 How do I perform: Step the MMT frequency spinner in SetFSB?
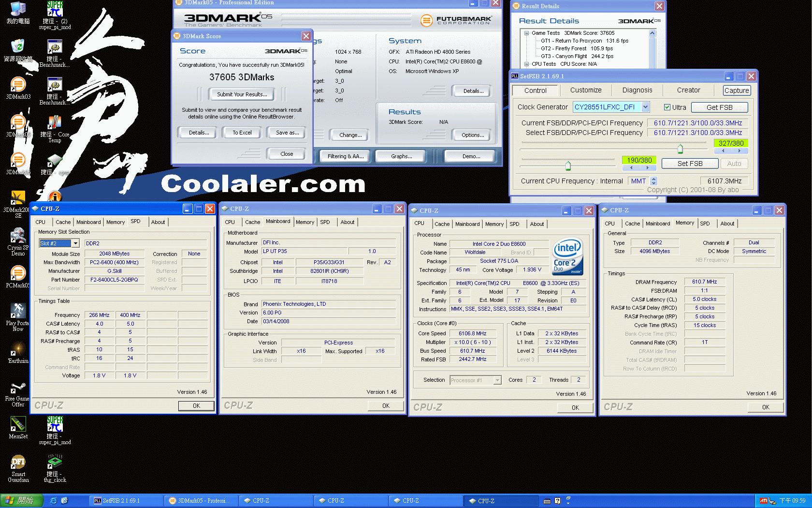tap(653, 181)
